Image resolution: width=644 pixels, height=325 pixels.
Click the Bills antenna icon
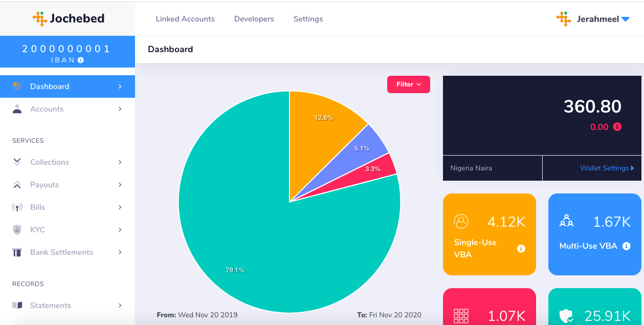(x=17, y=207)
